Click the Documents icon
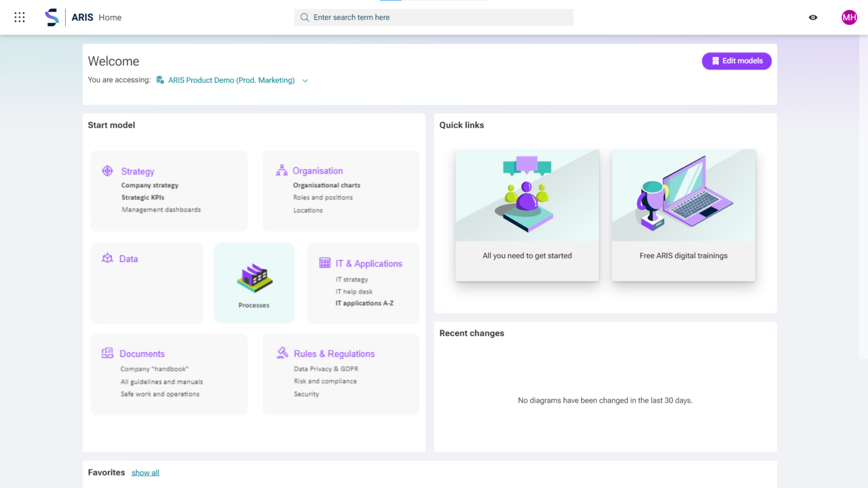Image resolution: width=868 pixels, height=488 pixels. (x=107, y=353)
